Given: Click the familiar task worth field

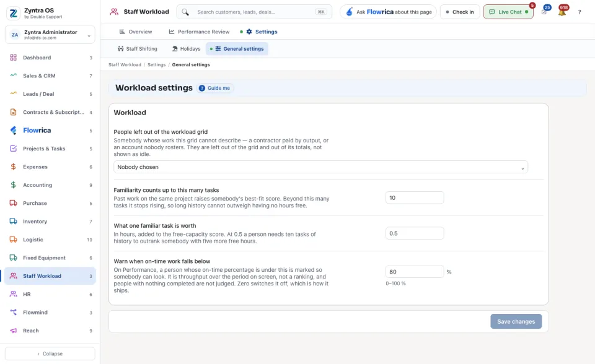Looking at the screenshot, I should coord(415,233).
